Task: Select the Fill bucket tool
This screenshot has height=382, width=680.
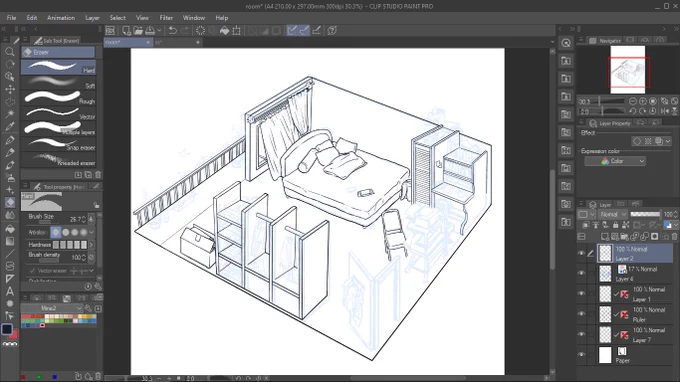Action: point(10,229)
